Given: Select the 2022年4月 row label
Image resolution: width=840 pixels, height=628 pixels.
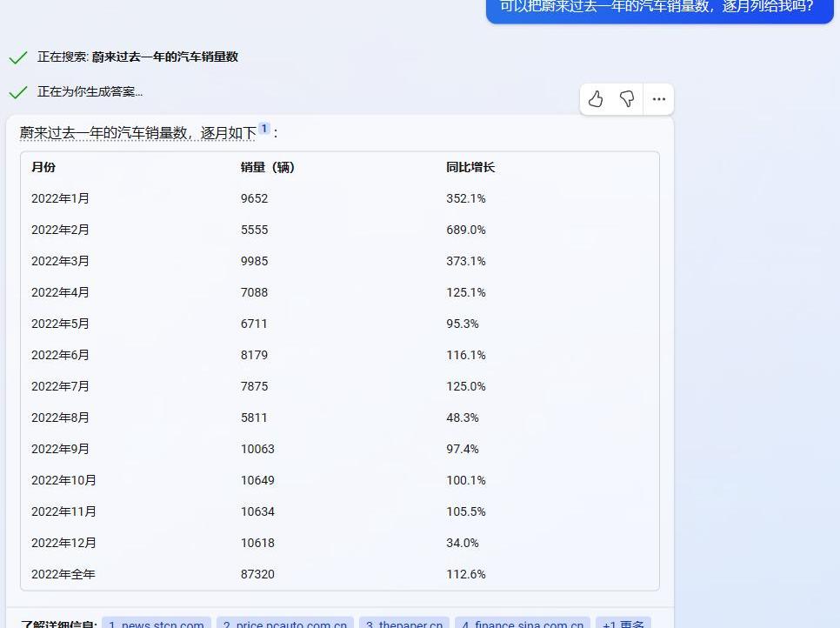Looking at the screenshot, I should tap(60, 292).
